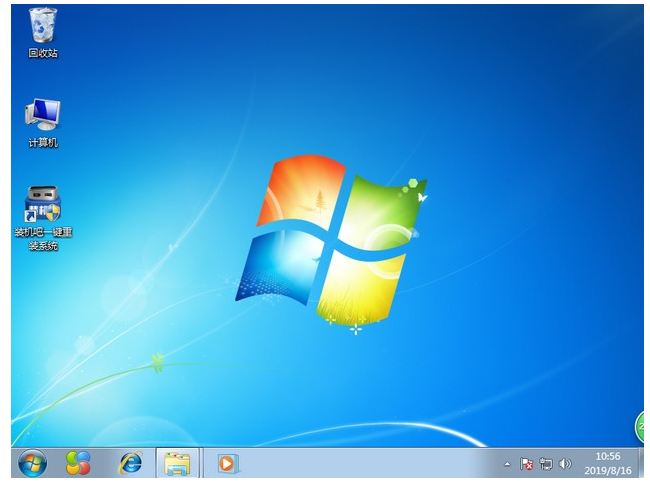Open the volume speaker tray icon
The image size is (650, 485).
565,463
